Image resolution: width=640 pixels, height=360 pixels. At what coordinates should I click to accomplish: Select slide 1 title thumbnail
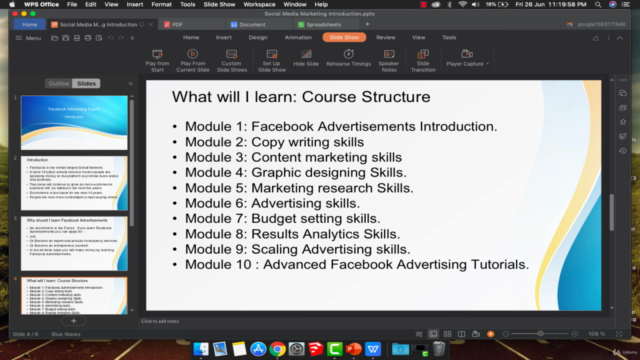pyautogui.click(x=74, y=122)
